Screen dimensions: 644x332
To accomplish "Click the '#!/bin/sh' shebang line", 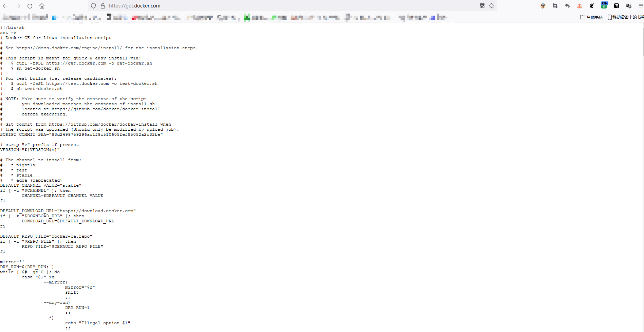I will (x=12, y=27).
